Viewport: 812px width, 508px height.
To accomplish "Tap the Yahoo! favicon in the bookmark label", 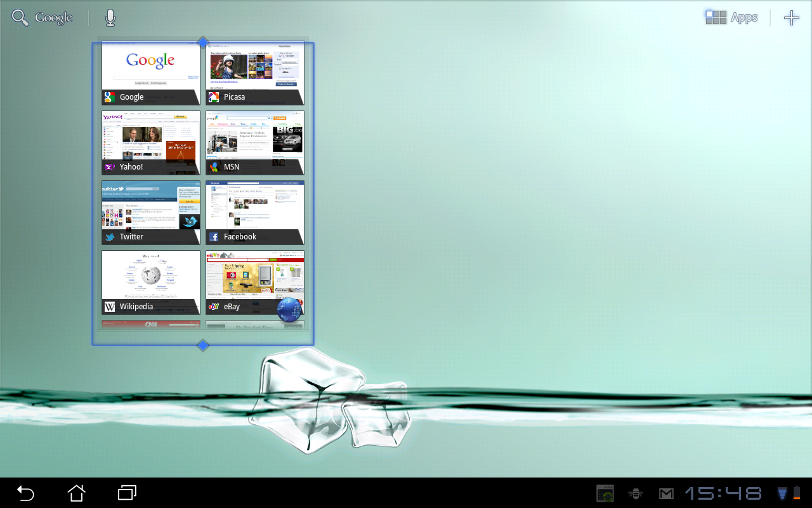I will (110, 167).
